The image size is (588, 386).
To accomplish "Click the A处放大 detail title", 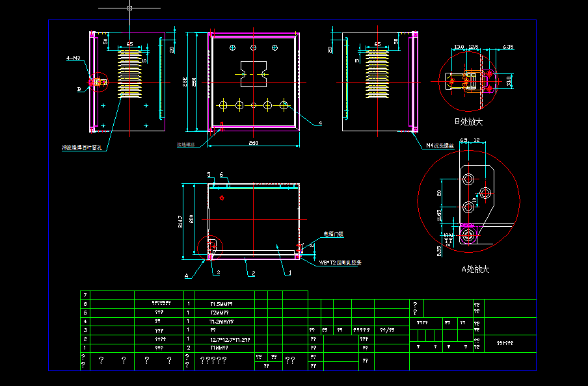I will pyautogui.click(x=475, y=270).
